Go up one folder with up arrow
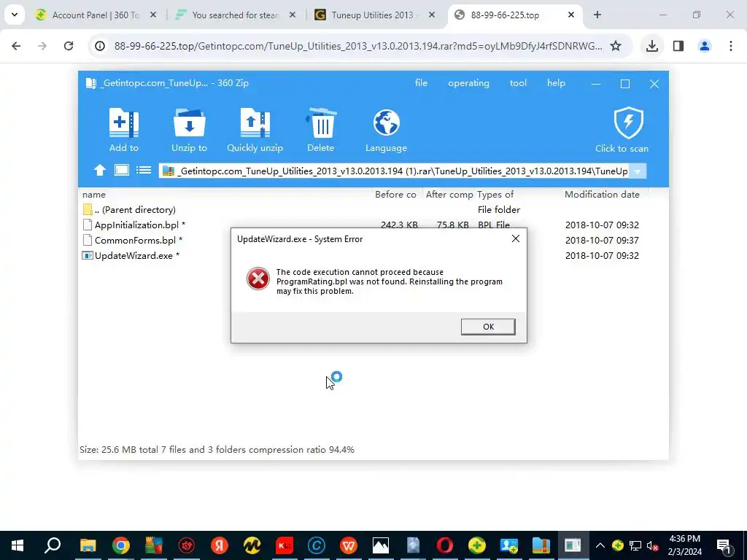The width and height of the screenshot is (747, 560). (x=99, y=170)
